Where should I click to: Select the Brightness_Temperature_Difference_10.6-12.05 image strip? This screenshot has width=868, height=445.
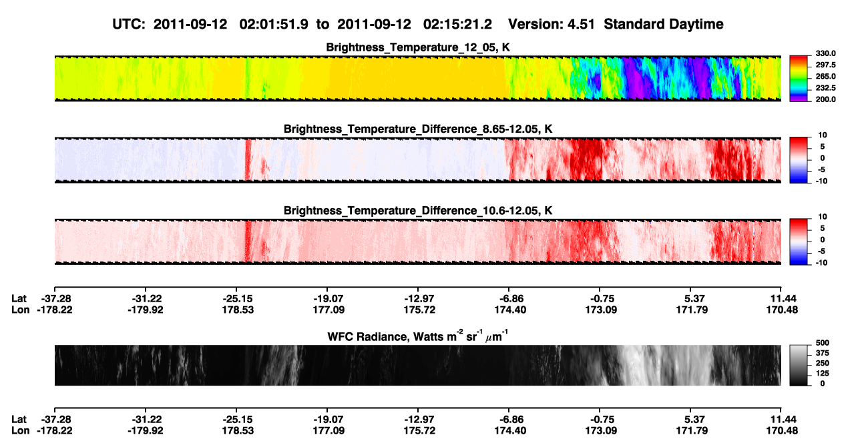coord(417,242)
